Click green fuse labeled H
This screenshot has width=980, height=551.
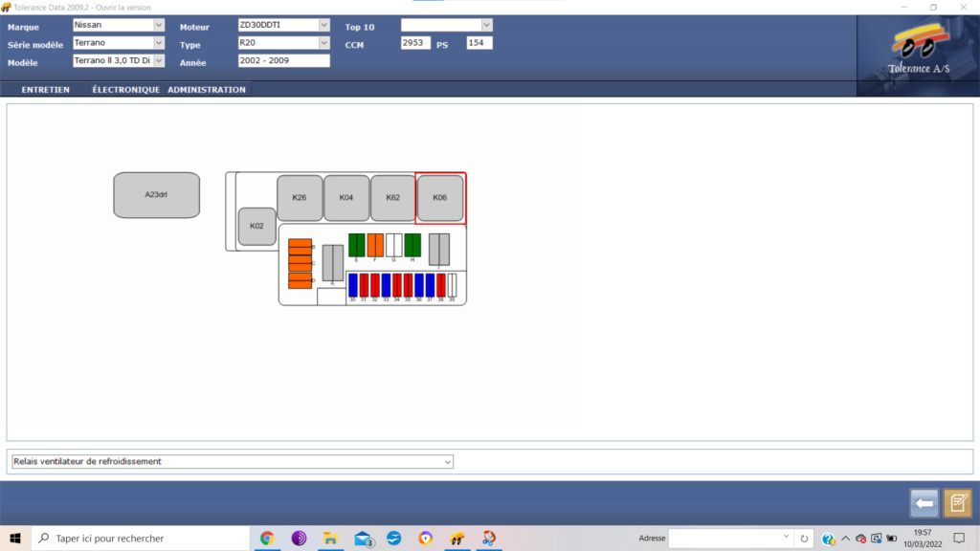point(413,246)
